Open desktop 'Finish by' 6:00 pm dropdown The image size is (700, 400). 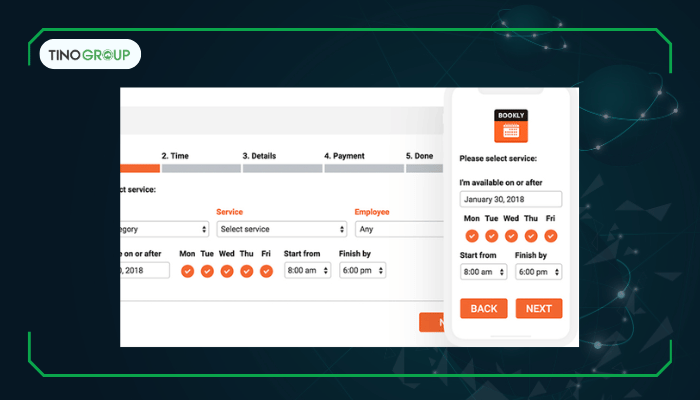pos(362,270)
